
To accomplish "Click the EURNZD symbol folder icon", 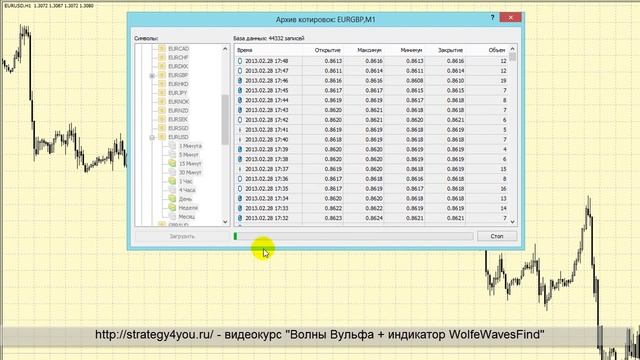I will tap(162, 111).
